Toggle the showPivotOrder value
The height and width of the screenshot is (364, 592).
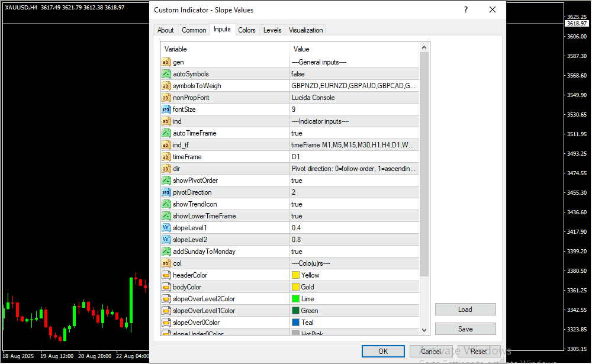click(x=353, y=181)
